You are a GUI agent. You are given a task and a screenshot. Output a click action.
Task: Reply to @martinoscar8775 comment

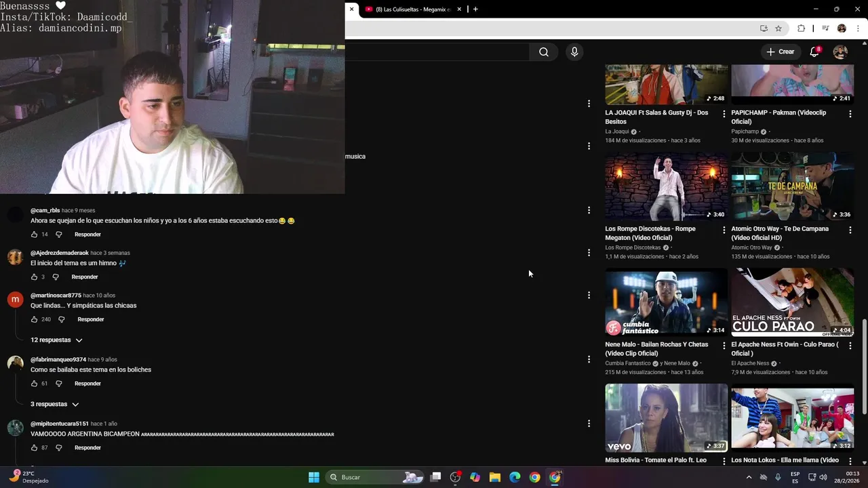[x=91, y=319]
